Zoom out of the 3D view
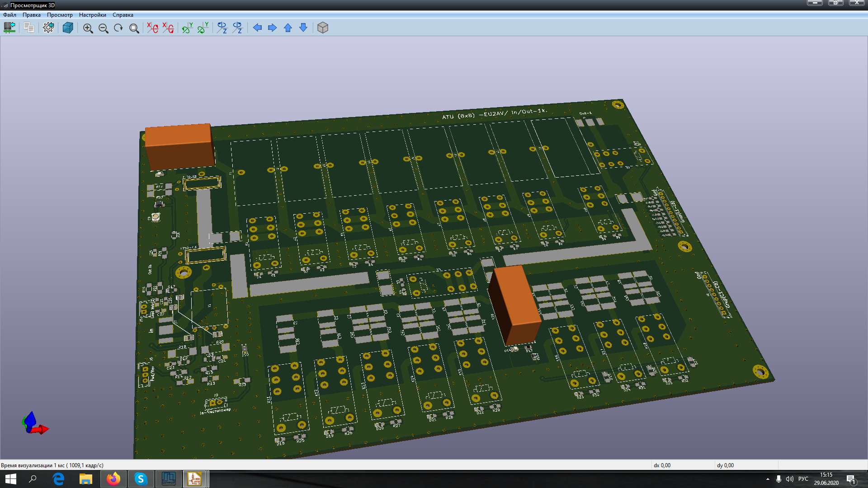The height and width of the screenshot is (488, 868). pyautogui.click(x=104, y=28)
